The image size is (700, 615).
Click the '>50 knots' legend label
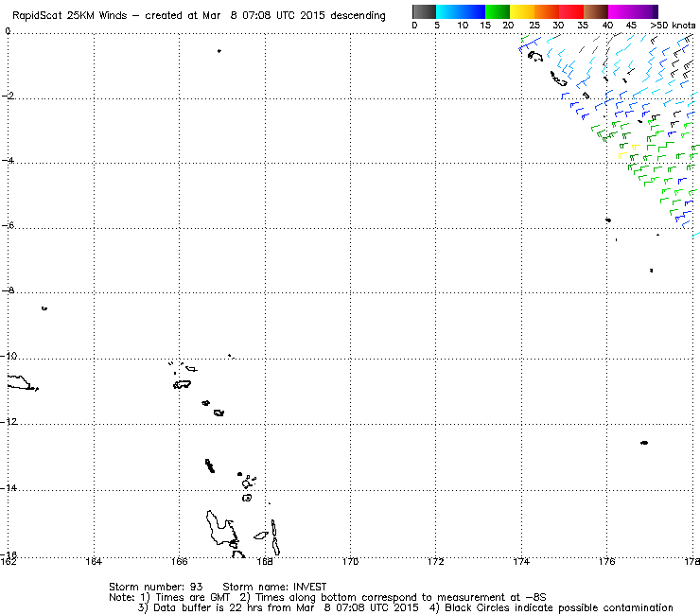coord(673,26)
